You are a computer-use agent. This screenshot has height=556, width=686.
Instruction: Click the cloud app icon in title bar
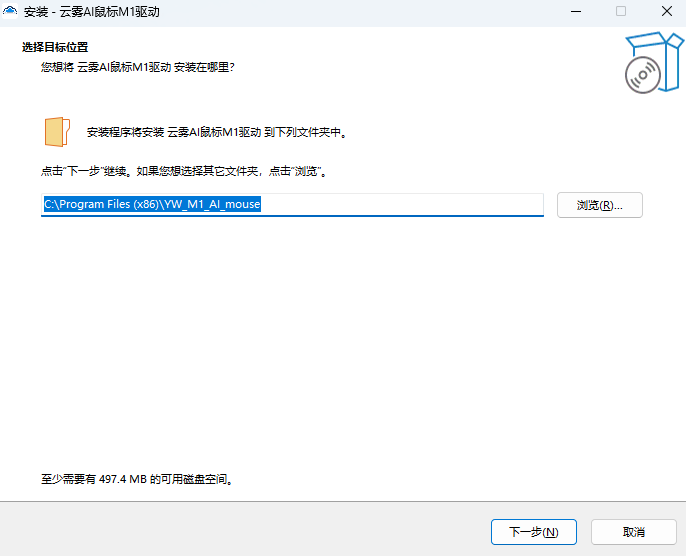pos(12,12)
